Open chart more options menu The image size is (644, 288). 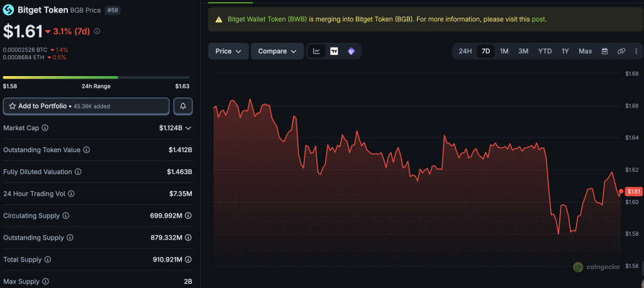tap(636, 52)
